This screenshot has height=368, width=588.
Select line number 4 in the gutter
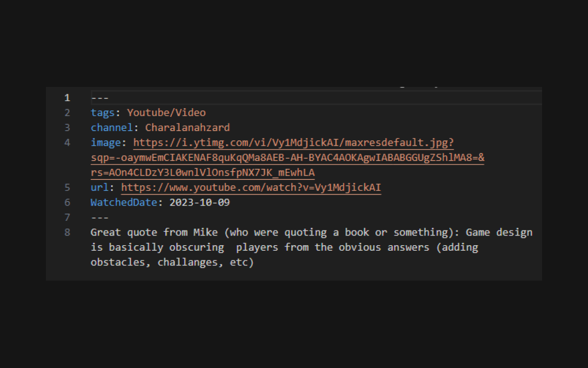[x=67, y=143]
